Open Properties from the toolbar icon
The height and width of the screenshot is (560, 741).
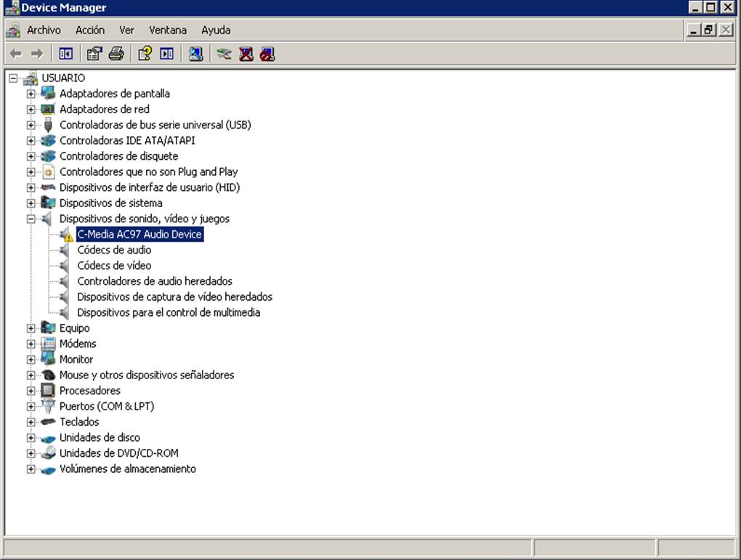(x=94, y=54)
